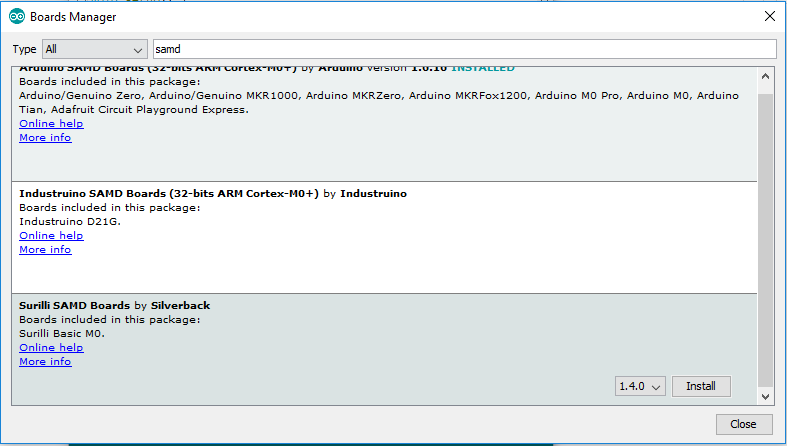The height and width of the screenshot is (446, 787).
Task: Click the search field containing samd
Action: (x=465, y=49)
